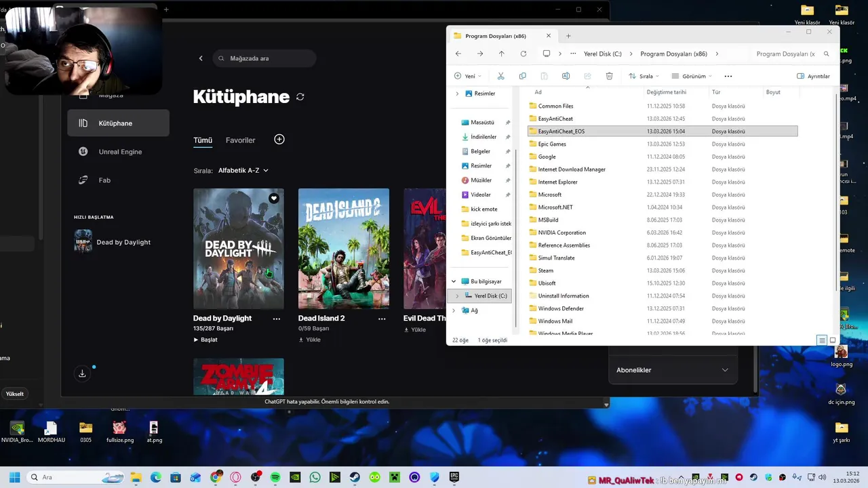Image resolution: width=868 pixels, height=488 pixels.
Task: Open the Yeni dropdown in Explorer
Action: (468, 76)
